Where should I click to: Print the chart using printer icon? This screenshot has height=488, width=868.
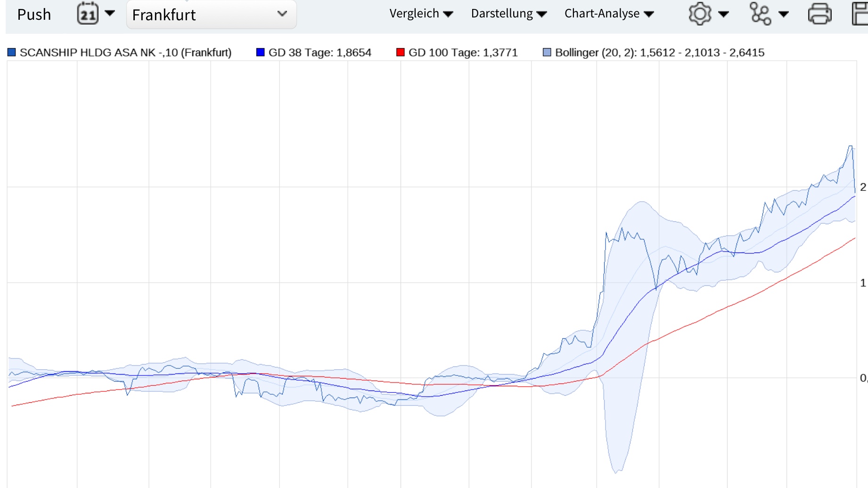click(x=819, y=14)
